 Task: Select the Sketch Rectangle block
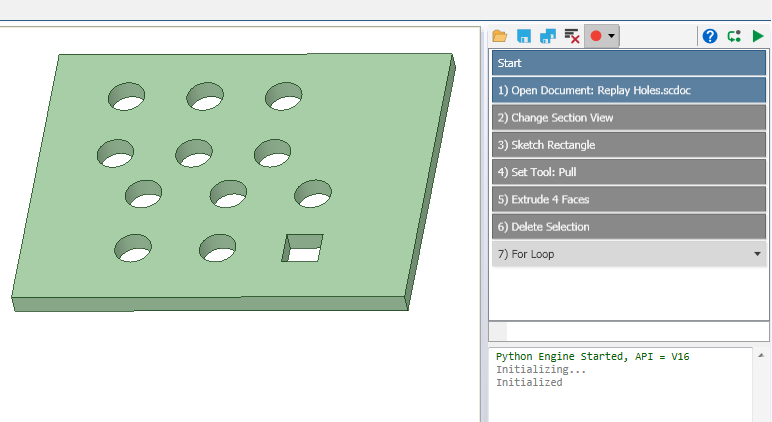tap(629, 145)
